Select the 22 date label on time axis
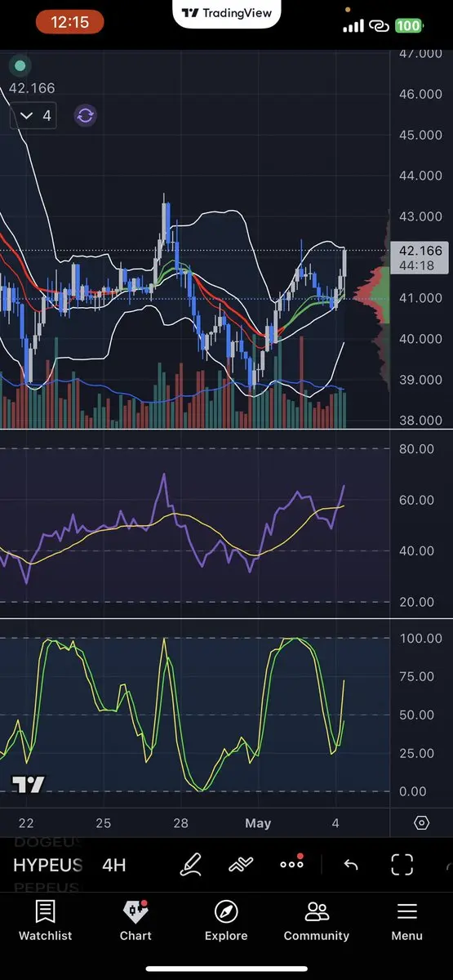 [26, 823]
